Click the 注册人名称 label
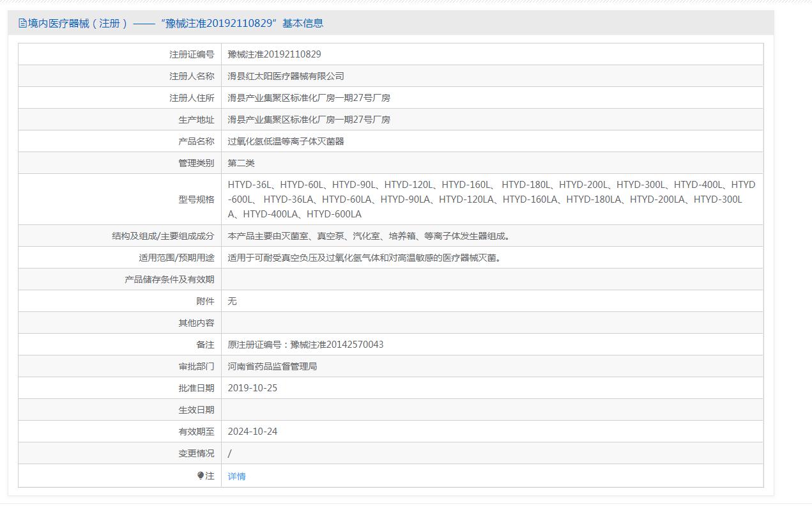This screenshot has height=507, width=812. pyautogui.click(x=192, y=76)
